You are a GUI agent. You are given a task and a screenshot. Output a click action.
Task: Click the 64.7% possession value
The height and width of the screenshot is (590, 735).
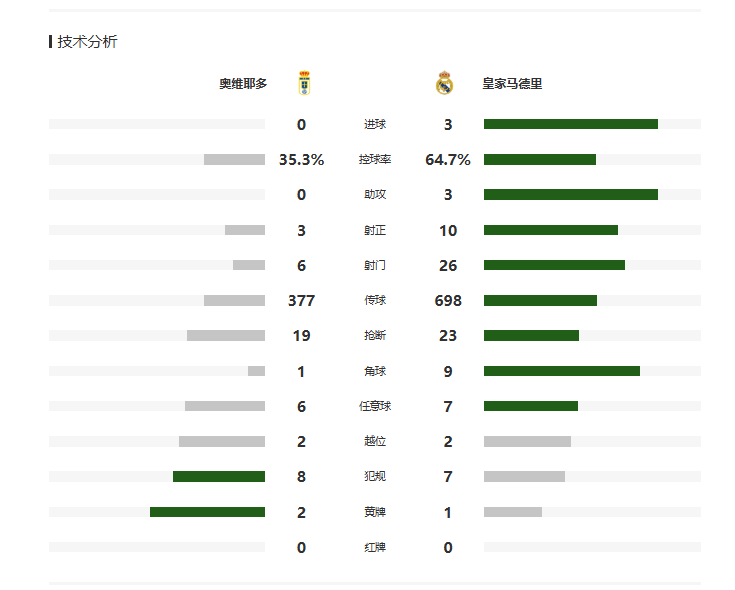point(448,160)
